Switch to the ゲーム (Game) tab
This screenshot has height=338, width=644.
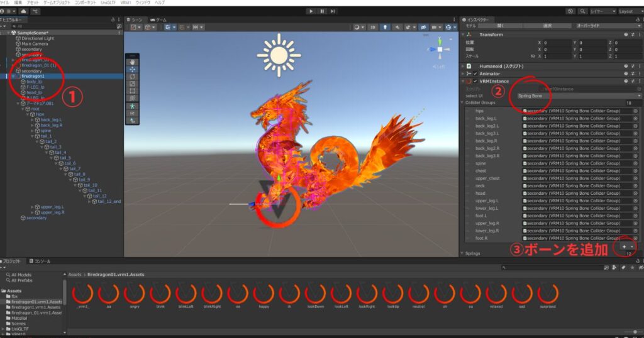(158, 19)
